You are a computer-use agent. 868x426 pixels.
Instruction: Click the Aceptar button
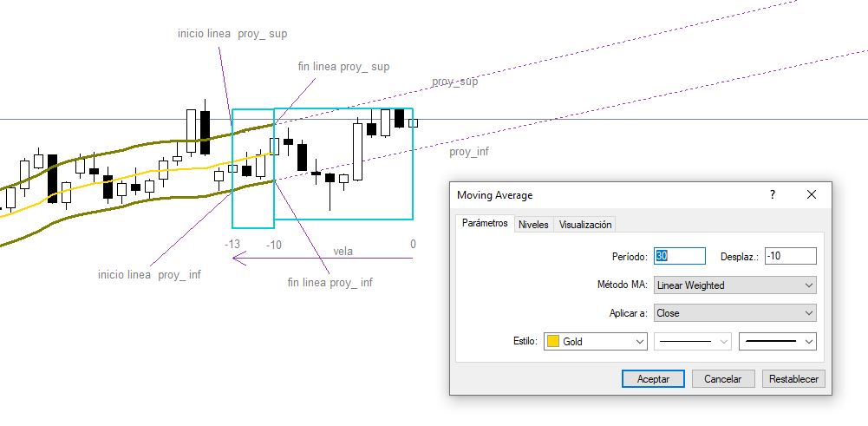point(653,379)
